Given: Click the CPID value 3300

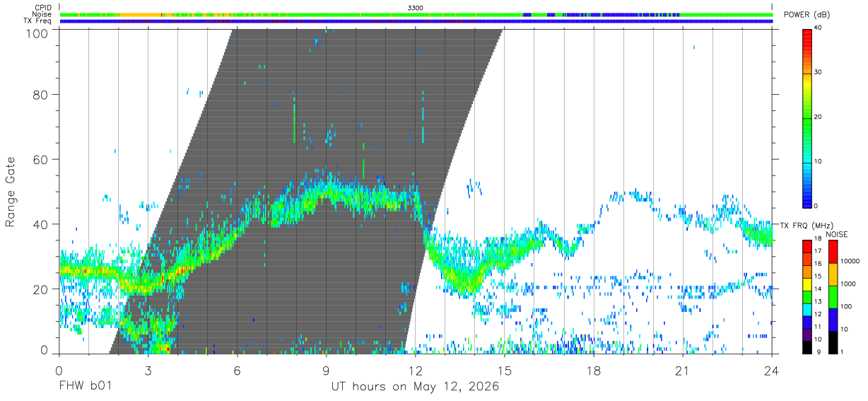Looking at the screenshot, I should click(x=416, y=7).
